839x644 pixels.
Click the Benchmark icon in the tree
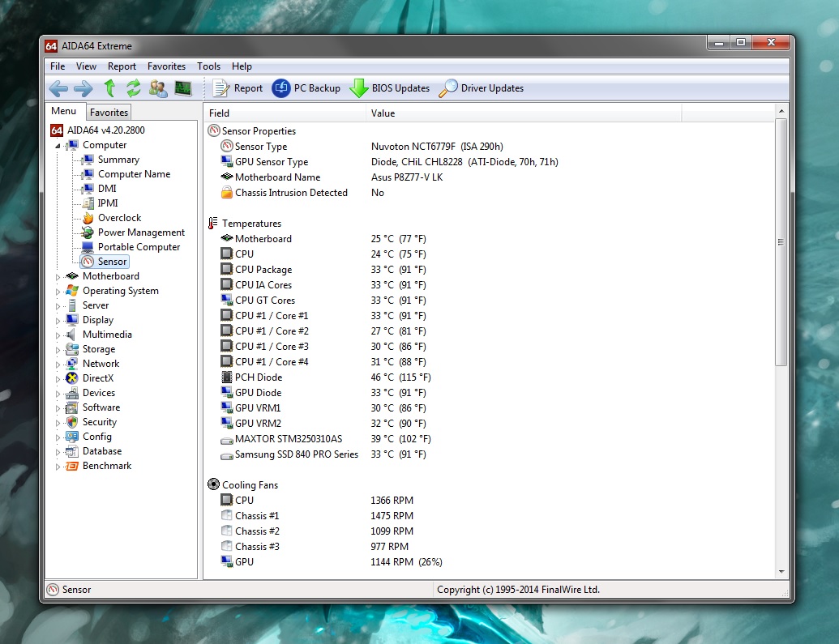tap(72, 466)
